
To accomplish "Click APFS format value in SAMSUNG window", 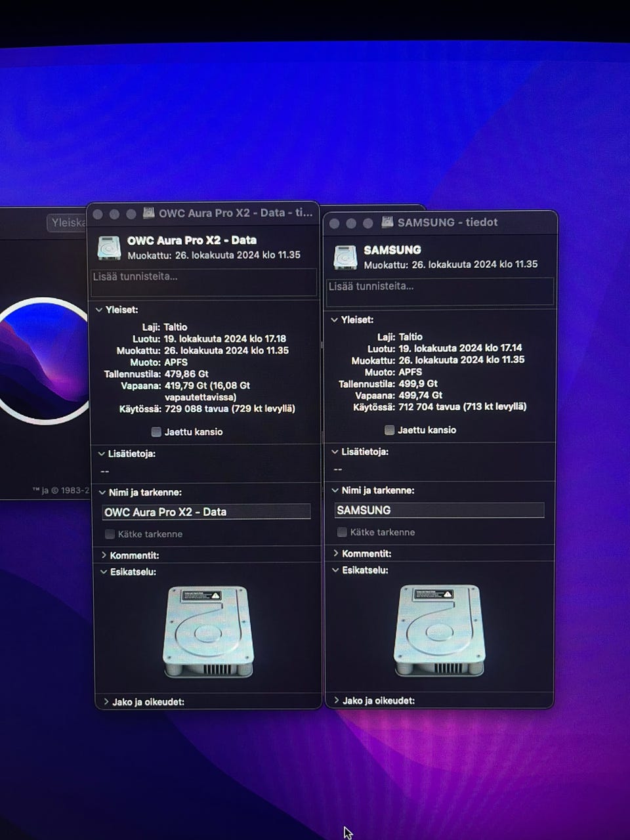I will 410,371.
